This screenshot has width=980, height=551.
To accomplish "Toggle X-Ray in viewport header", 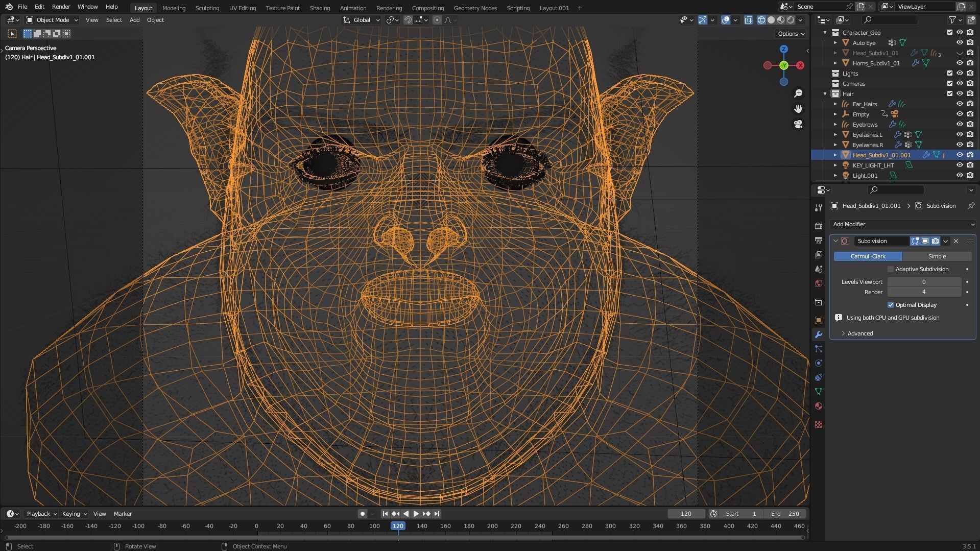I will pyautogui.click(x=748, y=20).
